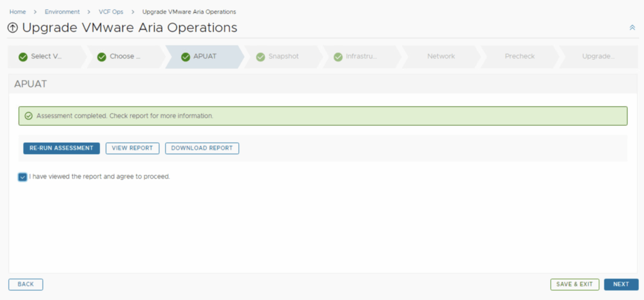
Task: Open the assessment via View Report
Action: click(132, 148)
